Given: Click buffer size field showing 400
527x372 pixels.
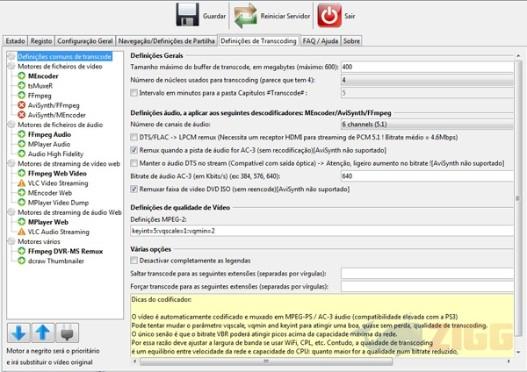Looking at the screenshot, I should (x=427, y=67).
